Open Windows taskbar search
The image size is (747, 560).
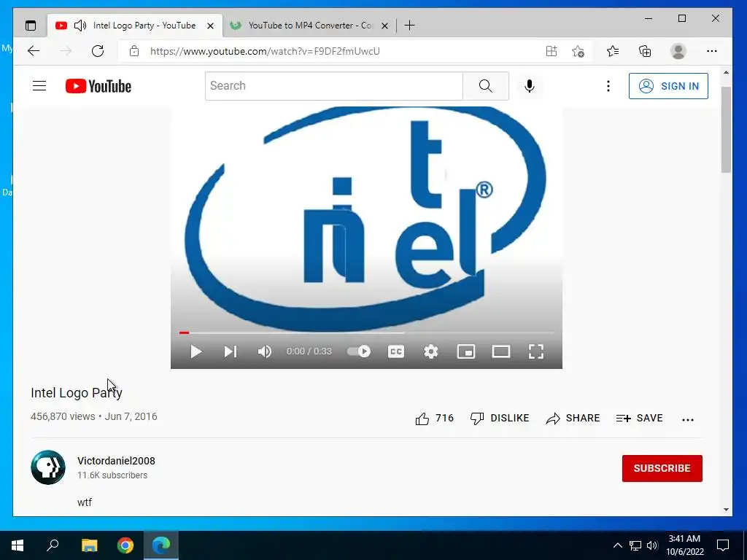coord(53,545)
